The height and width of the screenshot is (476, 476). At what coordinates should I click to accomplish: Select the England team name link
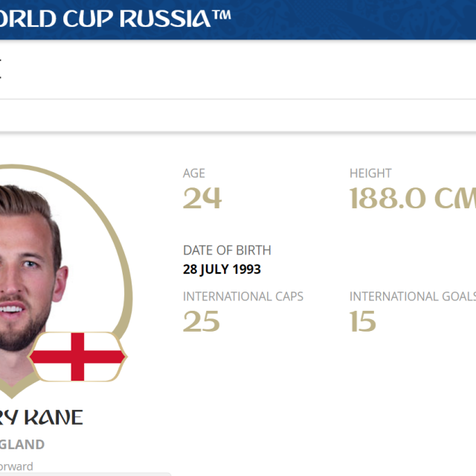[21, 444]
